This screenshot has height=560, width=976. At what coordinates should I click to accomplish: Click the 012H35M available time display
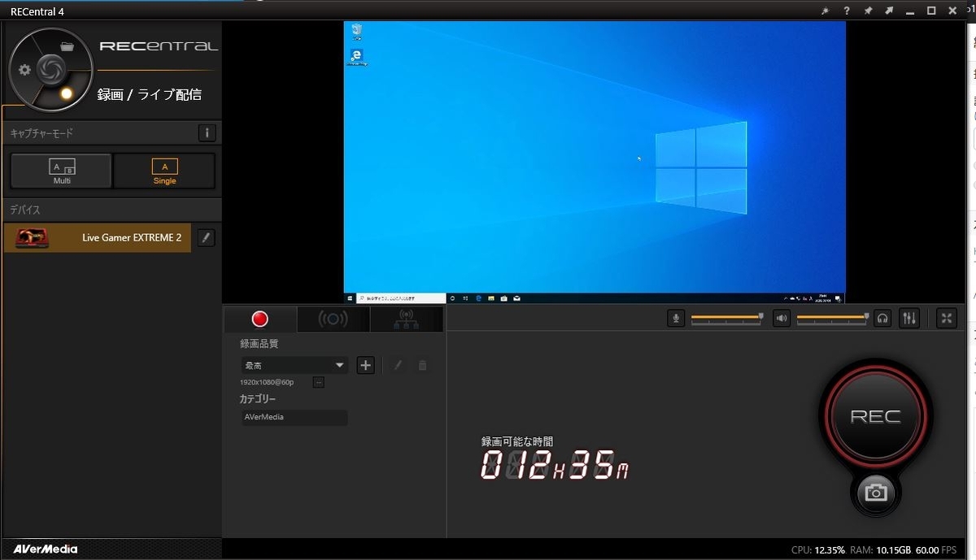(555, 465)
